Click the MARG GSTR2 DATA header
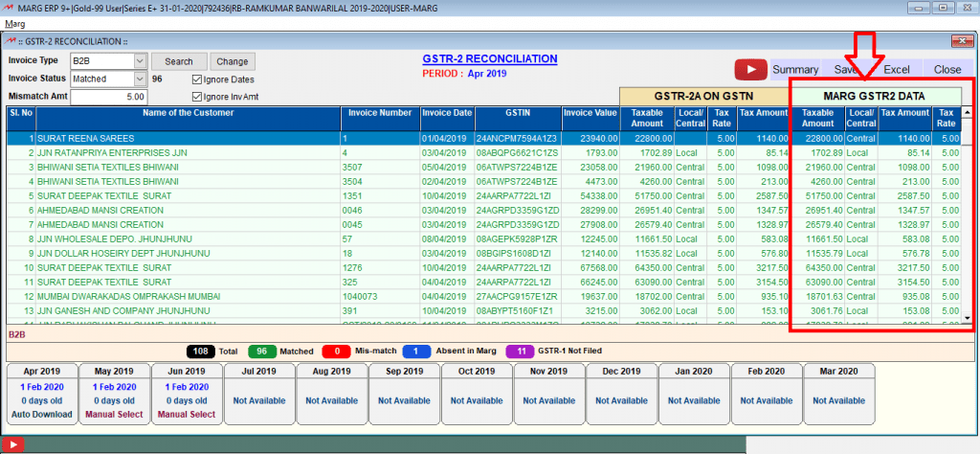This screenshot has height=454, width=980. tap(876, 97)
